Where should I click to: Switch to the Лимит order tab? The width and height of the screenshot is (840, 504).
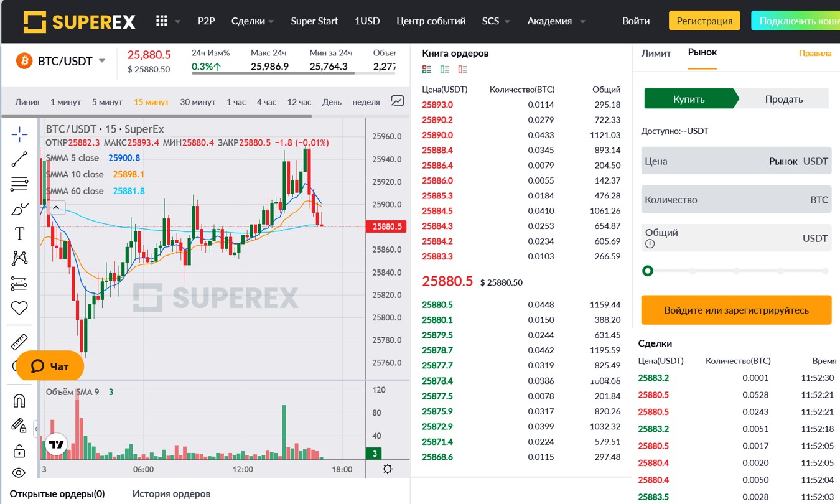(656, 53)
